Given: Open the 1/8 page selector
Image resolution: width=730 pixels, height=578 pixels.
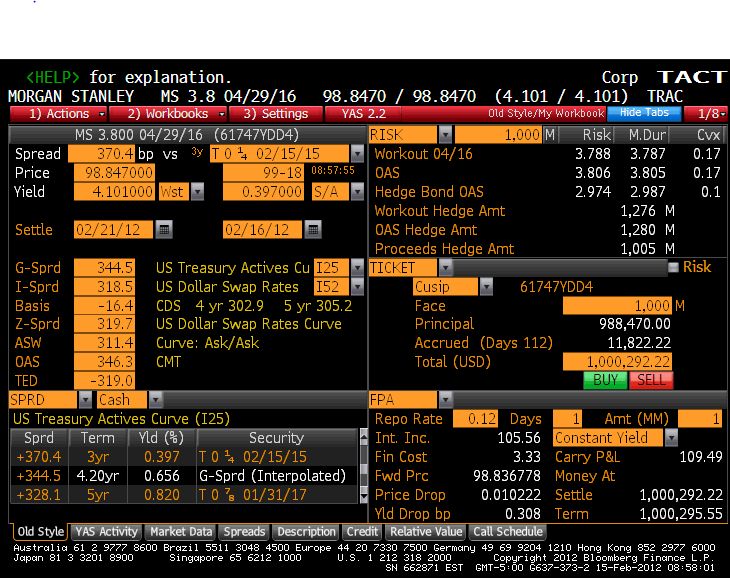Looking at the screenshot, I should point(705,114).
